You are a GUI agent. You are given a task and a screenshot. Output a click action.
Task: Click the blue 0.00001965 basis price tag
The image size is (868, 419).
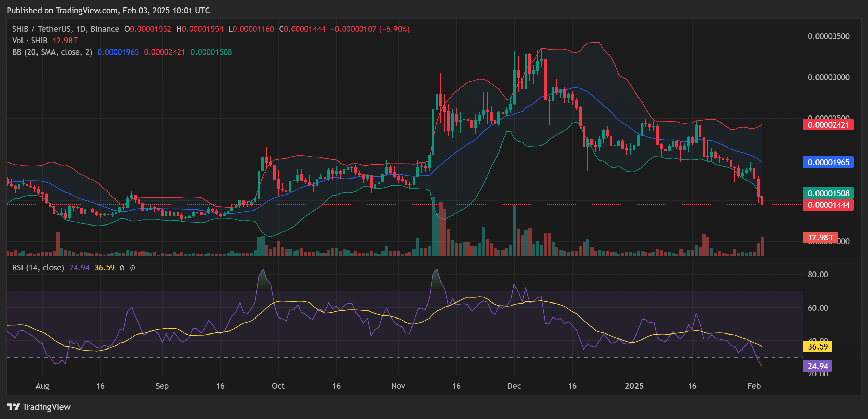coord(828,162)
